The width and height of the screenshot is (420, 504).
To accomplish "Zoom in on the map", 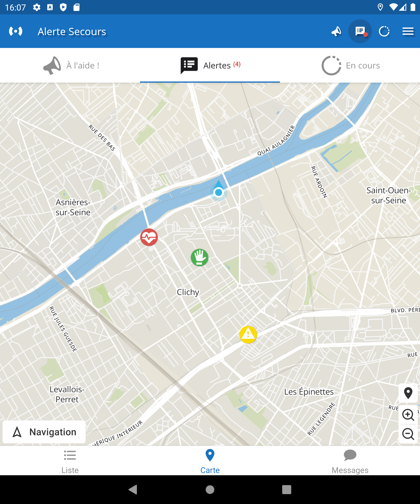I will (408, 415).
